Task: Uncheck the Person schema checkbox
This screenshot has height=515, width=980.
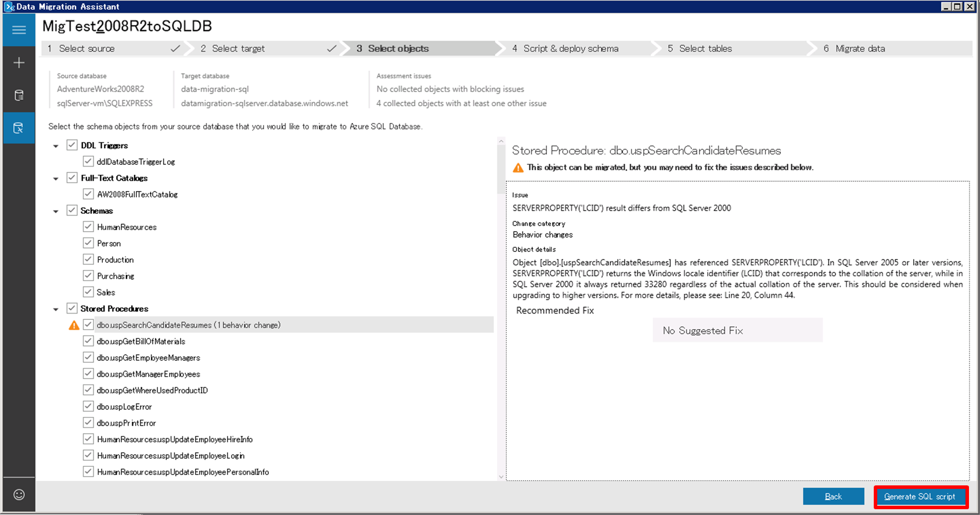Action: point(88,243)
